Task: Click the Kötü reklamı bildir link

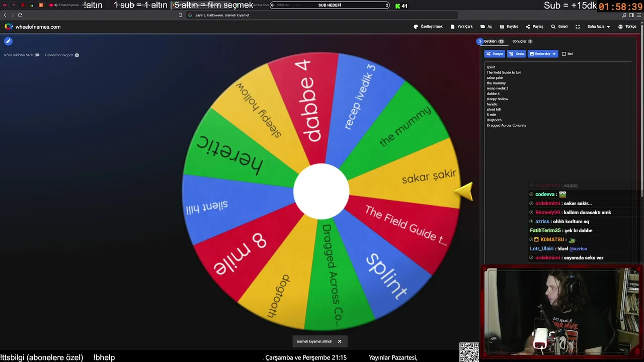Action: pos(19,55)
